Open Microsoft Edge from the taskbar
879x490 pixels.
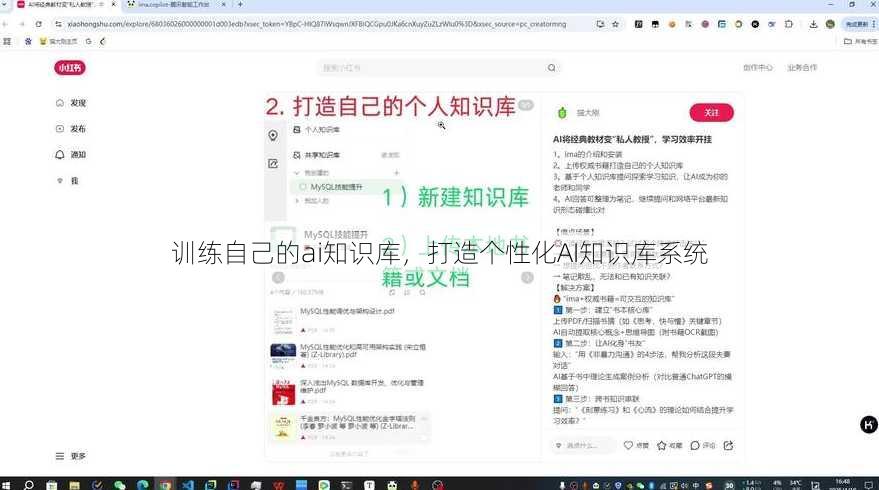[x=142, y=484]
